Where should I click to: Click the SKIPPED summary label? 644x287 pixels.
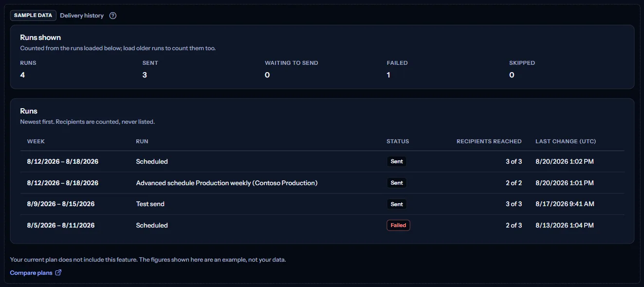[x=522, y=63]
